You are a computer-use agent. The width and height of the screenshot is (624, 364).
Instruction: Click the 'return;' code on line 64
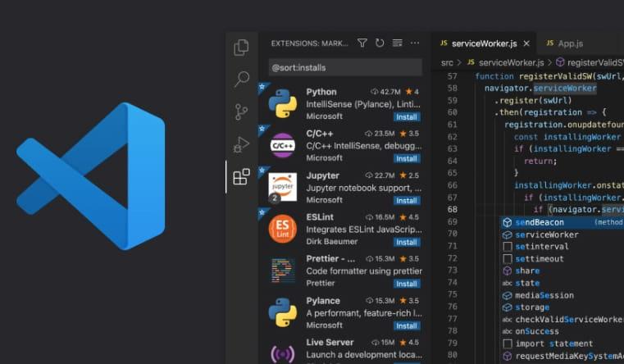[x=540, y=162]
